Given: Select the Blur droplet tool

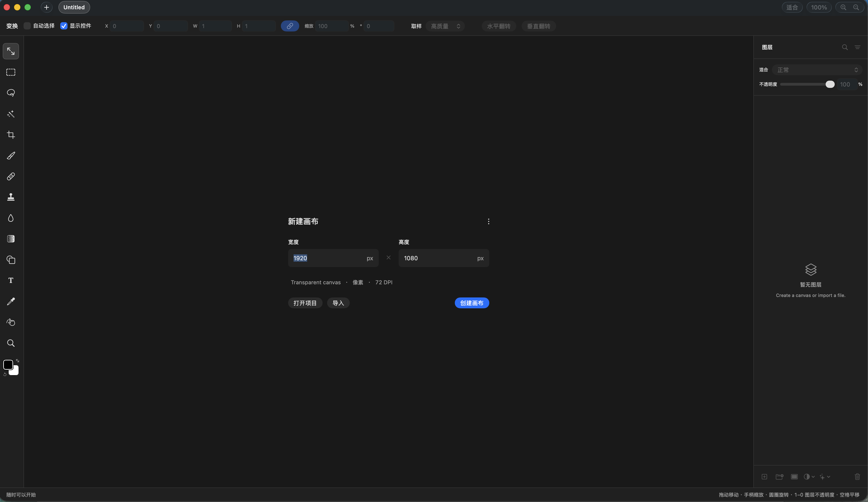Looking at the screenshot, I should [x=11, y=218].
